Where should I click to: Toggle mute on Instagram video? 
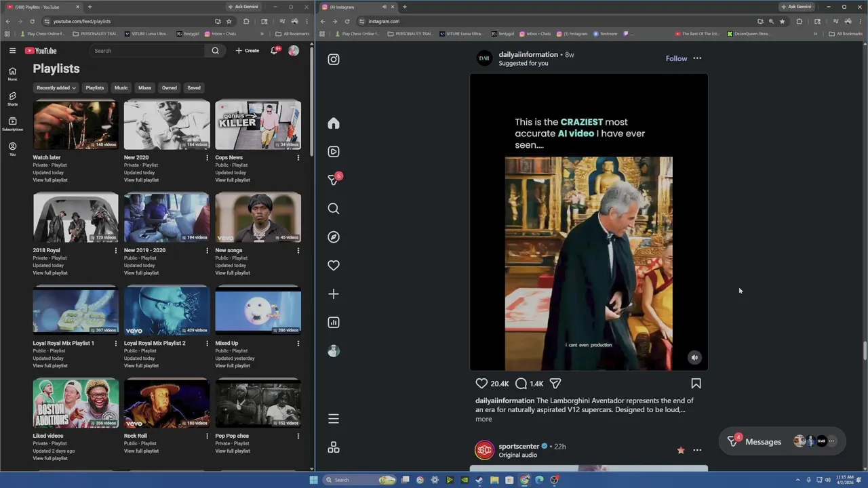(694, 357)
